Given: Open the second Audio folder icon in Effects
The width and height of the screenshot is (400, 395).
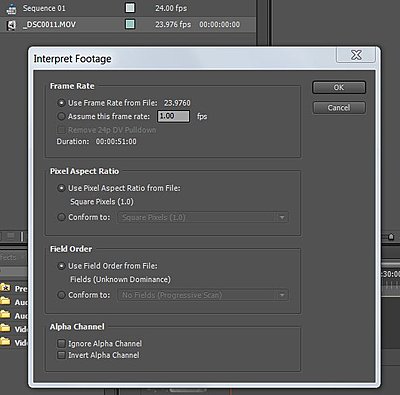Looking at the screenshot, I should pyautogui.click(x=5, y=315).
